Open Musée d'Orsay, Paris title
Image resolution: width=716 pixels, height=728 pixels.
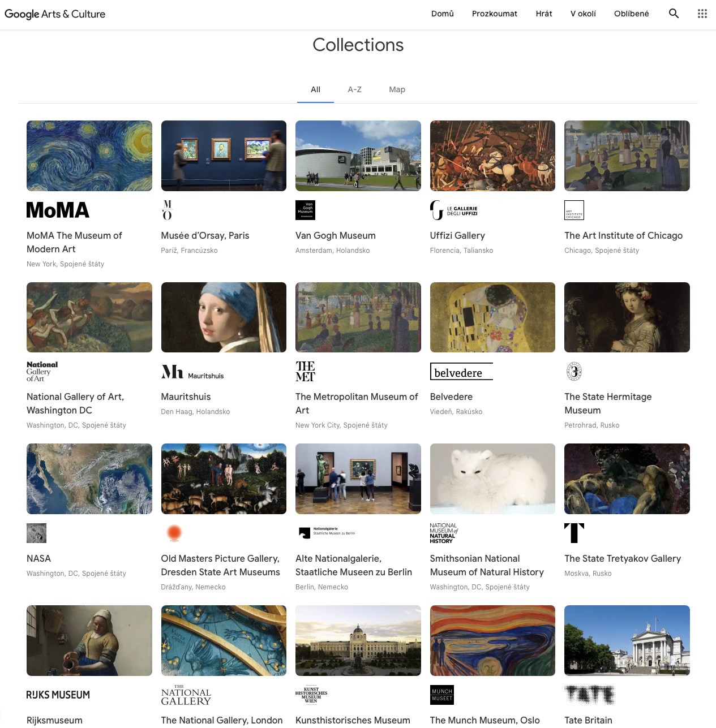[x=205, y=235]
